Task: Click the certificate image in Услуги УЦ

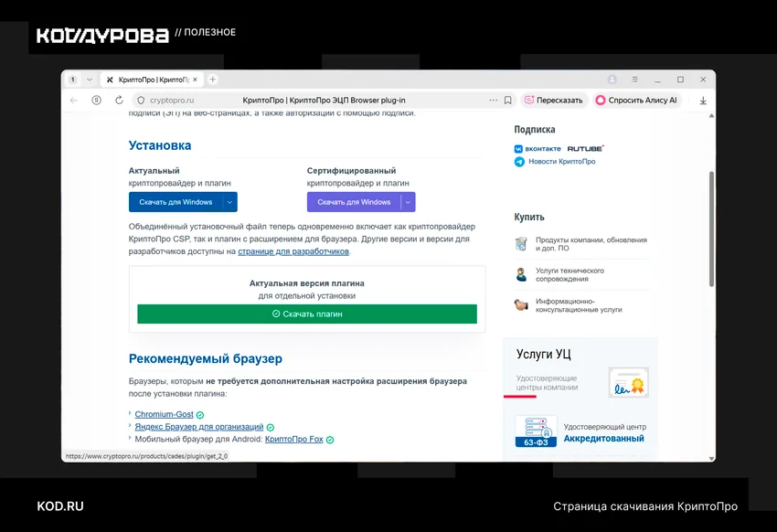Action: pos(629,382)
